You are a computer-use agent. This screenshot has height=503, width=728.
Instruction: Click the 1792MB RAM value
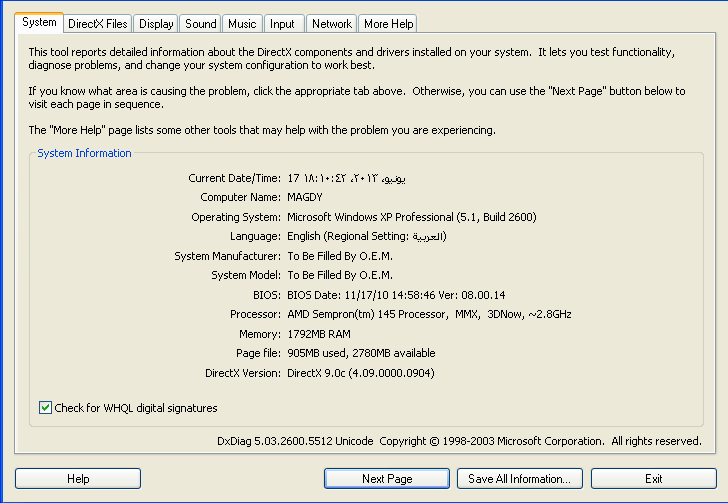319,334
